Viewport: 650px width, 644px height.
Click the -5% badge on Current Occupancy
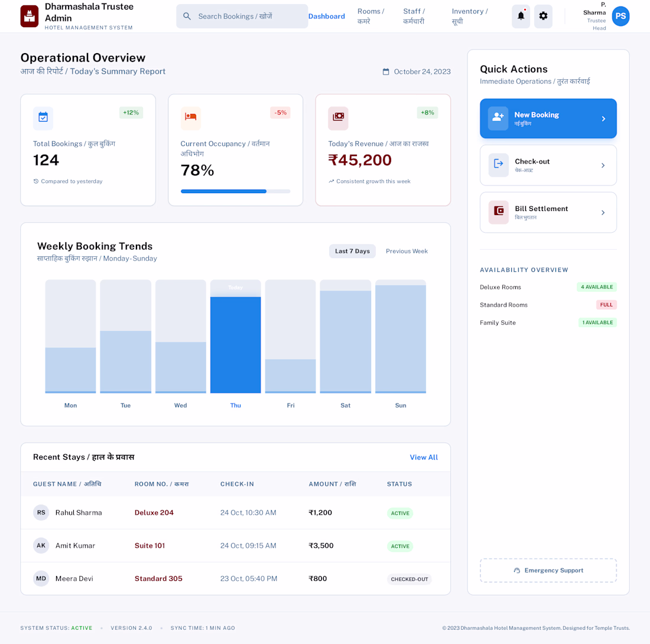click(x=281, y=113)
